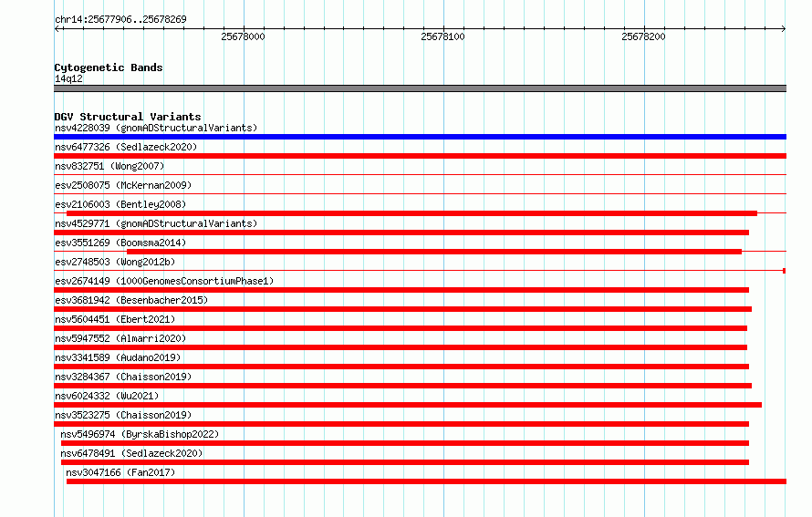This screenshot has width=812, height=517.
Task: Click ruler coordinate 25678200
Action: 643,36
